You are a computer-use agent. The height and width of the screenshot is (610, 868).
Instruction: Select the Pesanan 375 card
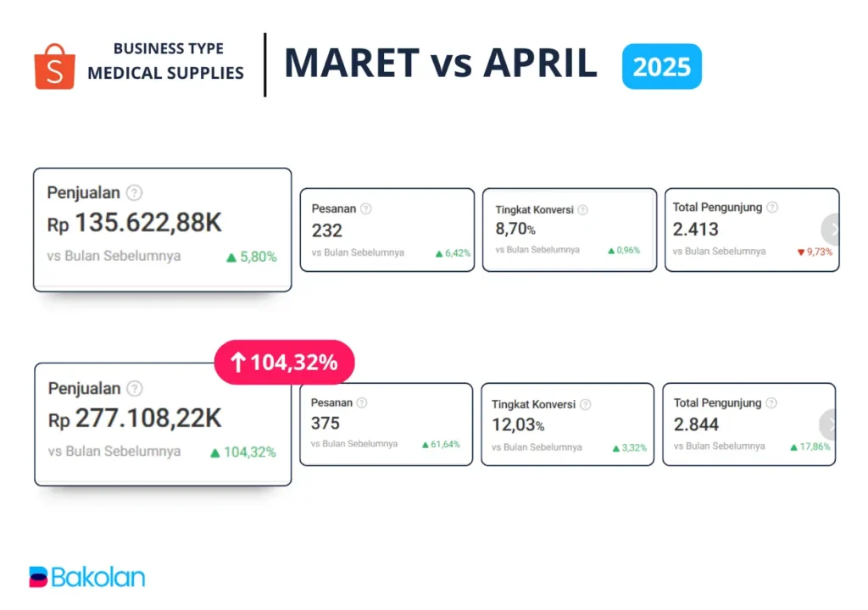coord(386,424)
